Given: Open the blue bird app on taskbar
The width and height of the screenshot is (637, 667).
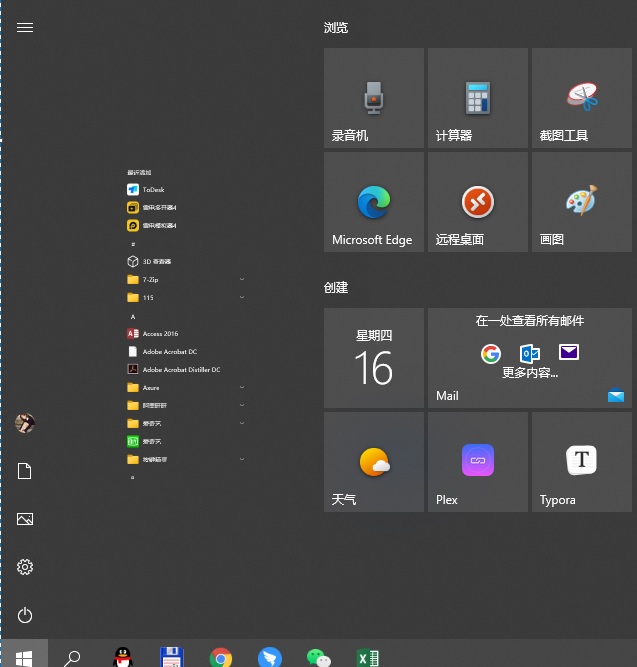Looking at the screenshot, I should click(270, 657).
